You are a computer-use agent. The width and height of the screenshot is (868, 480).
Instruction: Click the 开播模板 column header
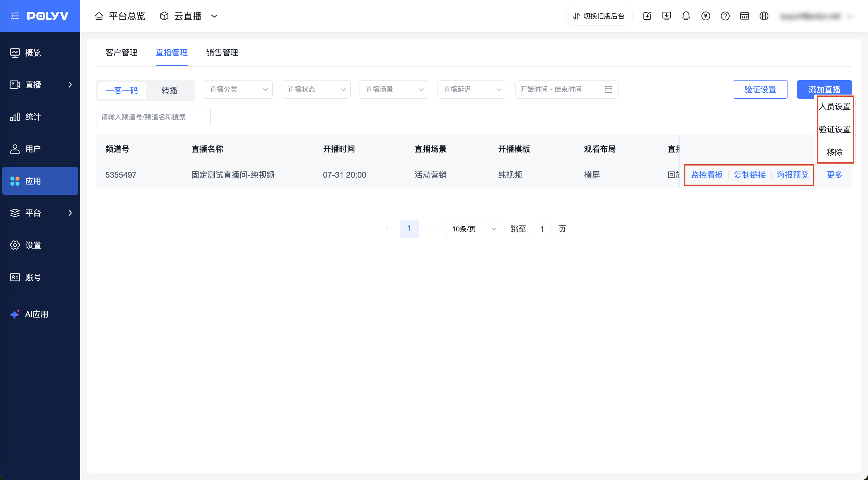(514, 149)
